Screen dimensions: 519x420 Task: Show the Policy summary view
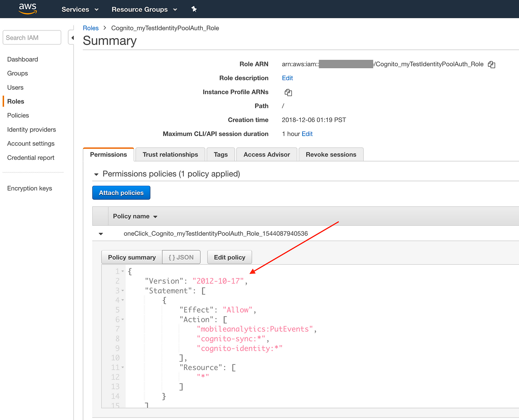point(132,257)
